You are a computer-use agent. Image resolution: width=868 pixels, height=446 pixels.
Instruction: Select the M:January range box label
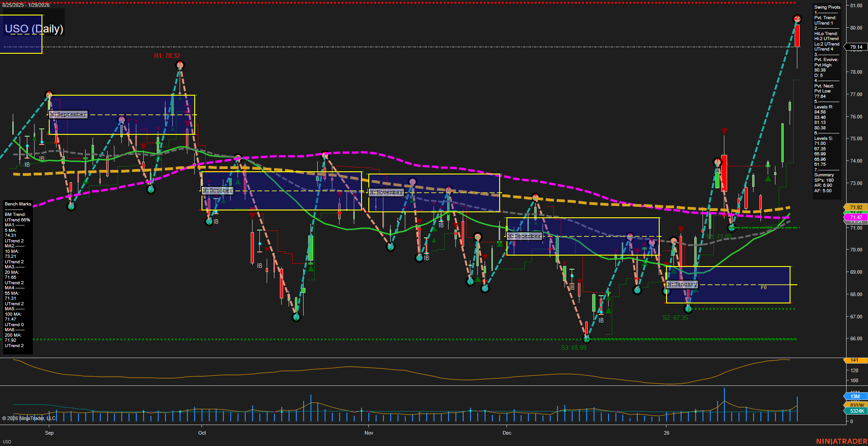tap(682, 284)
